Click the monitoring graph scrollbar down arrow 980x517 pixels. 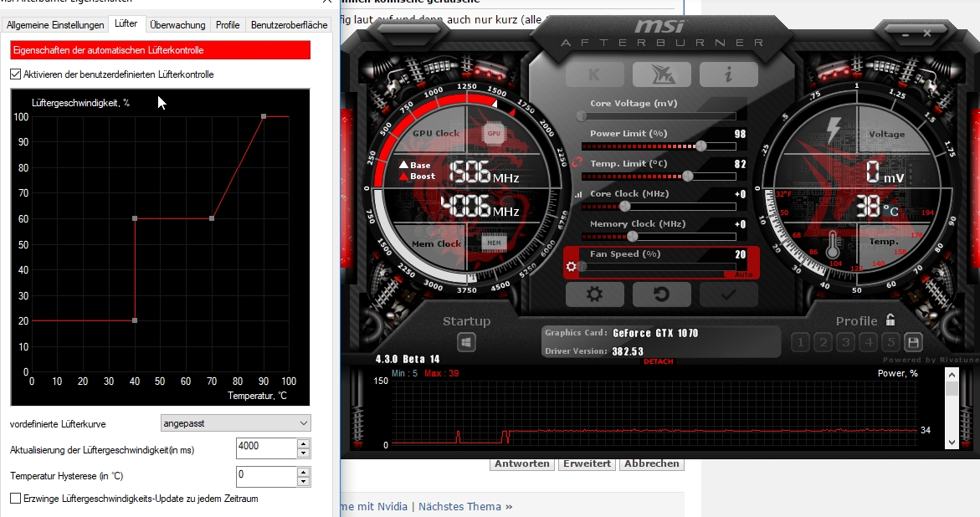coord(952,442)
